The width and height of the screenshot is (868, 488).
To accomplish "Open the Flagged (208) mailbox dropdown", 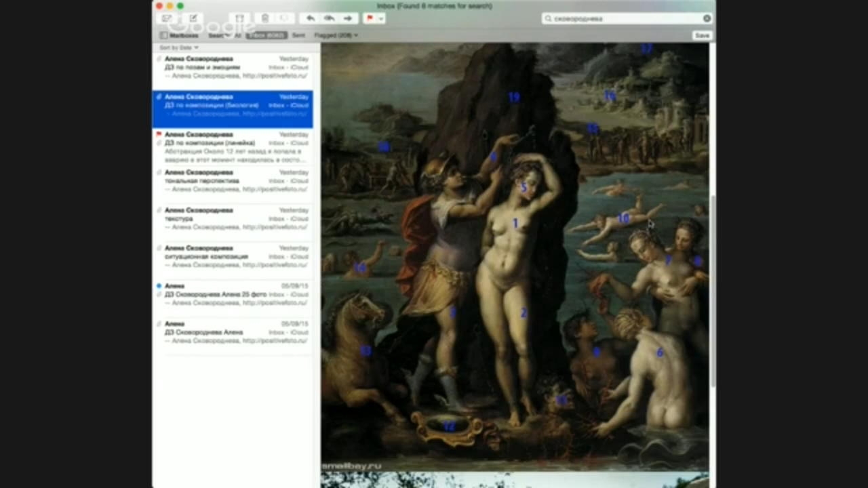I will pos(336,35).
